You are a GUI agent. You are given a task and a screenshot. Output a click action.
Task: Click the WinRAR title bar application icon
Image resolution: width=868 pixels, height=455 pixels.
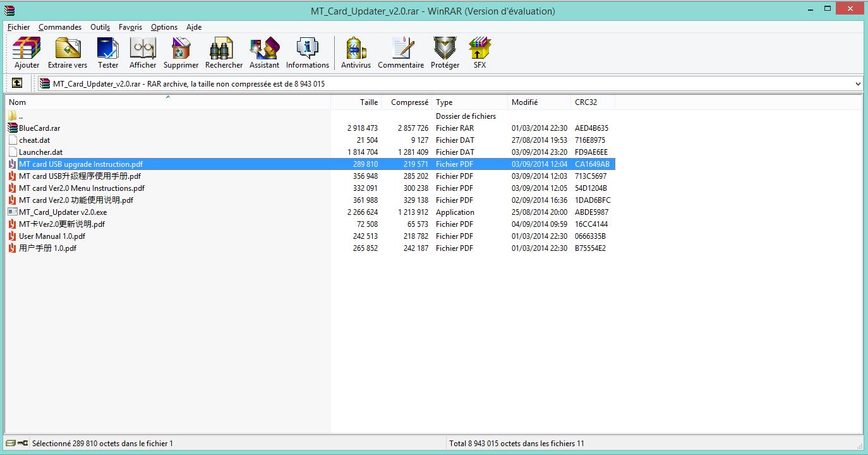9,9
